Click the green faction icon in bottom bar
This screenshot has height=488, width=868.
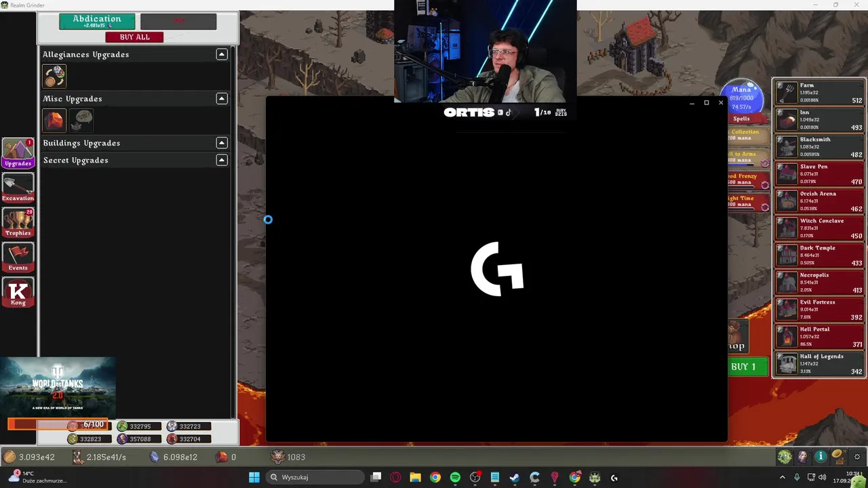point(785,457)
